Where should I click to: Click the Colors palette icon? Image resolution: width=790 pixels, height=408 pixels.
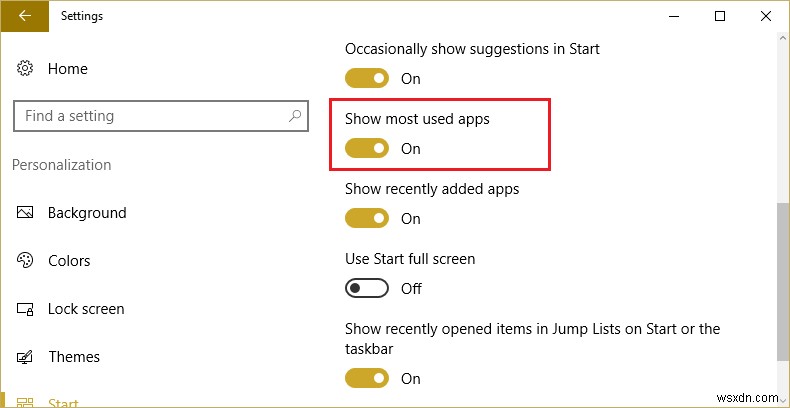pyautogui.click(x=25, y=261)
